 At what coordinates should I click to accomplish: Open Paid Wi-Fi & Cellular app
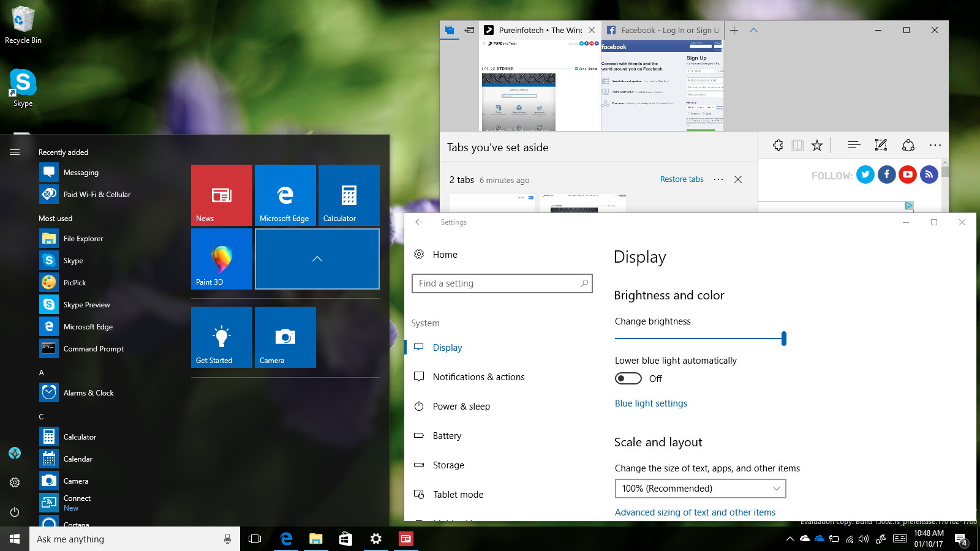point(111,195)
